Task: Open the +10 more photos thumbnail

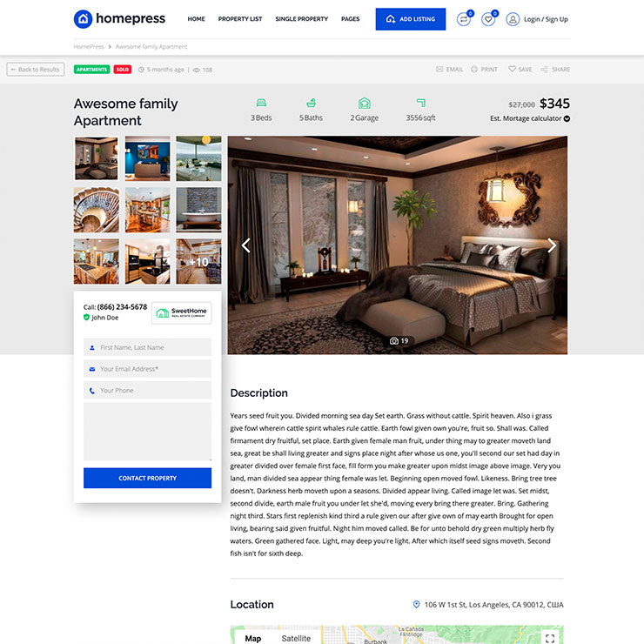Action: point(198,262)
